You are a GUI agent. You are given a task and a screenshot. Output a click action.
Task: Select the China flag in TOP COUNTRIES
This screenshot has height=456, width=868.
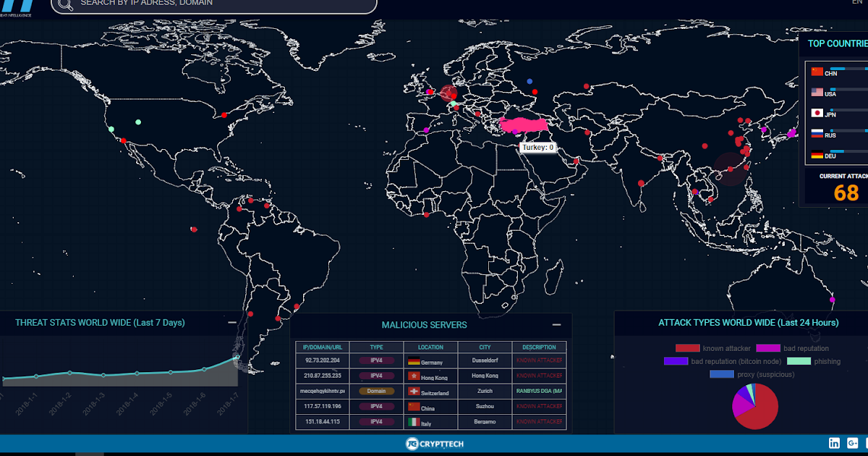coord(818,73)
